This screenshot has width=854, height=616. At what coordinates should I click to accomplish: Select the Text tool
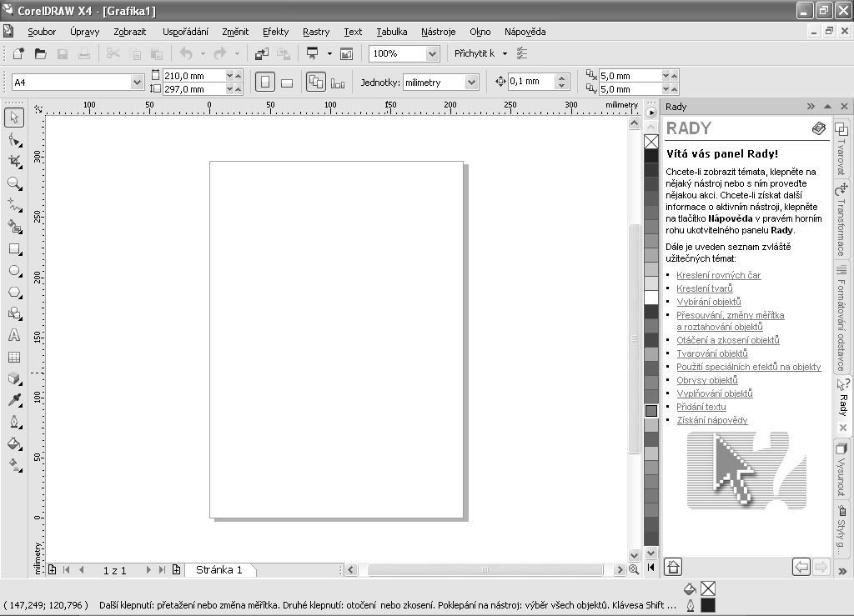[x=15, y=335]
